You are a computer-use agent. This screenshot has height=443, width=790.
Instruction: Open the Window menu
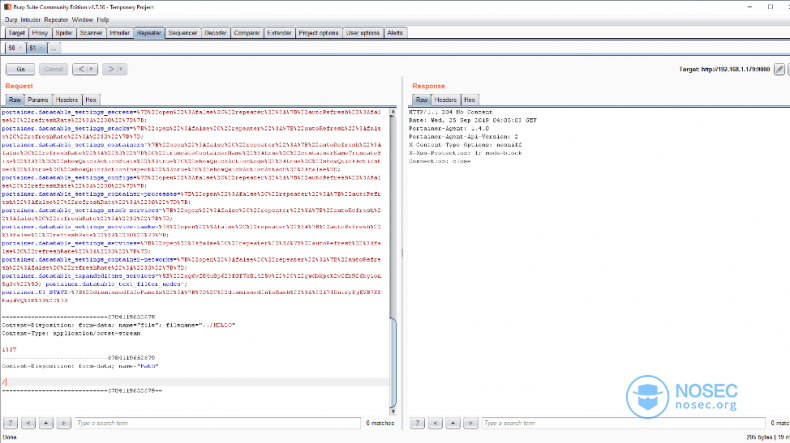coord(82,20)
